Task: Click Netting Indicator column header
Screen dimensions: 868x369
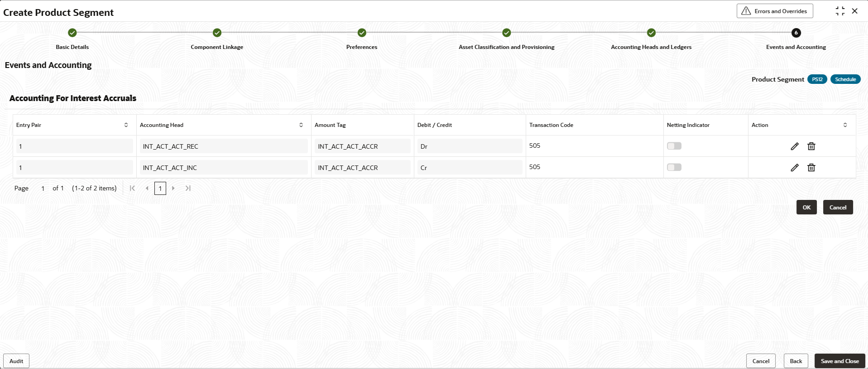Action: pyautogui.click(x=688, y=125)
